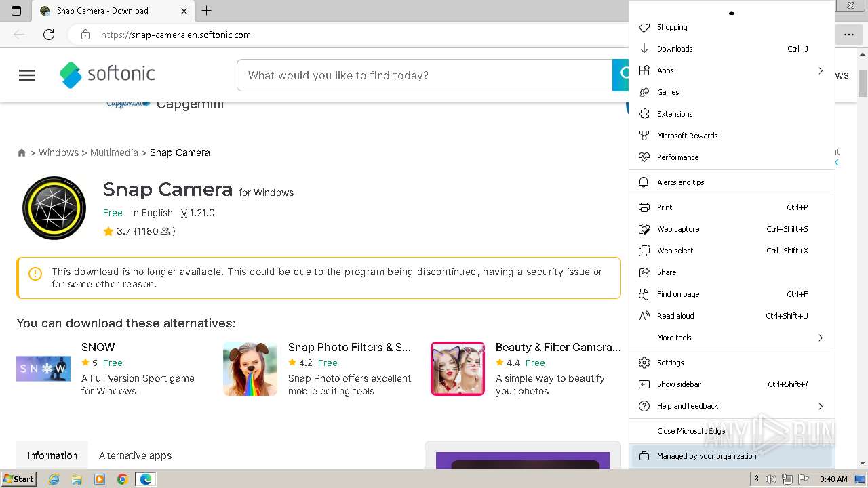868x488 pixels.
Task: Show hidden tray icons
Action: pos(756,479)
